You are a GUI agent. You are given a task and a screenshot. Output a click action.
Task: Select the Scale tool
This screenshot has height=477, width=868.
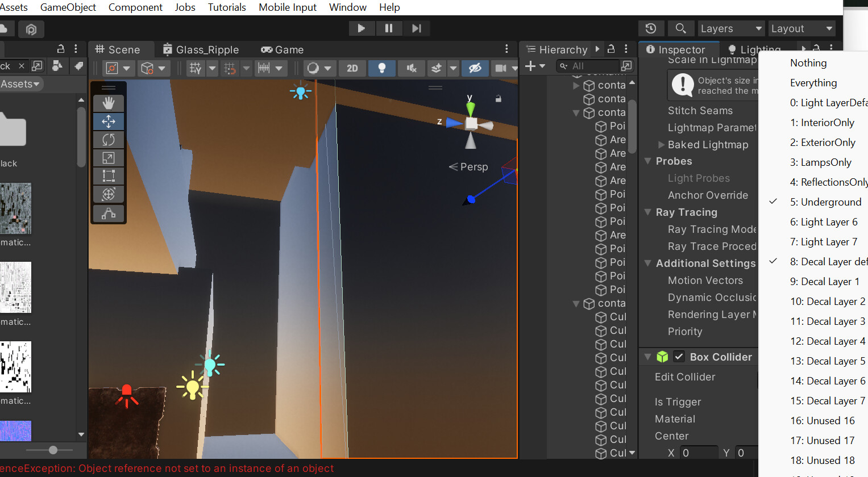click(x=108, y=157)
